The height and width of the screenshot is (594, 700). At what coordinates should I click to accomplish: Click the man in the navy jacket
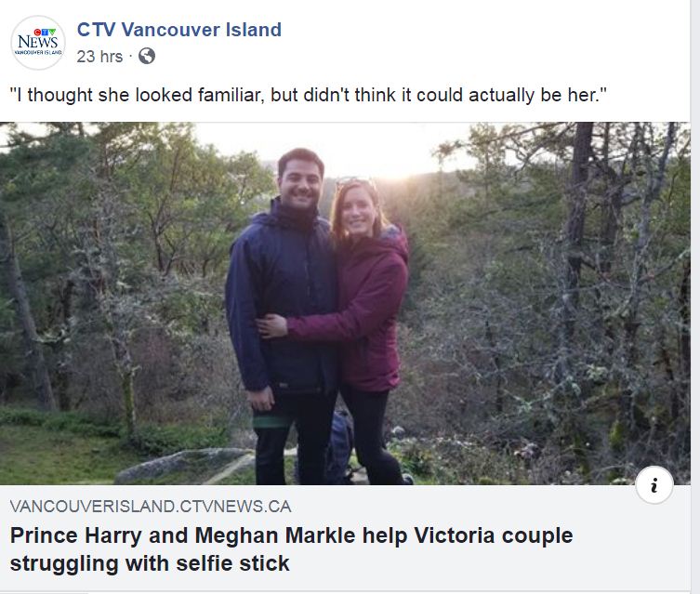[283, 312]
